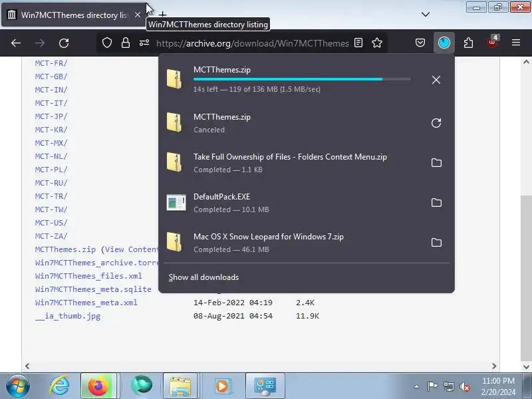
Task: Click the horizontal scrollbar left arrow
Action: pyautogui.click(x=27, y=366)
